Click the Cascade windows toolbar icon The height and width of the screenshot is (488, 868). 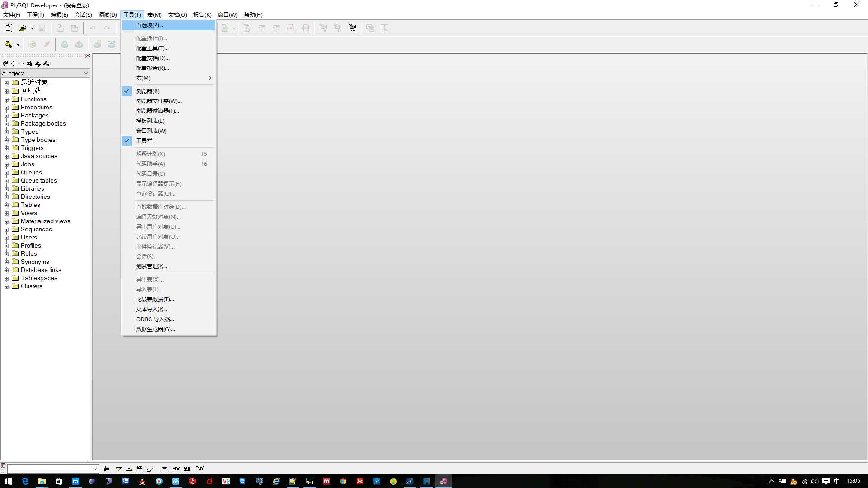coord(370,28)
